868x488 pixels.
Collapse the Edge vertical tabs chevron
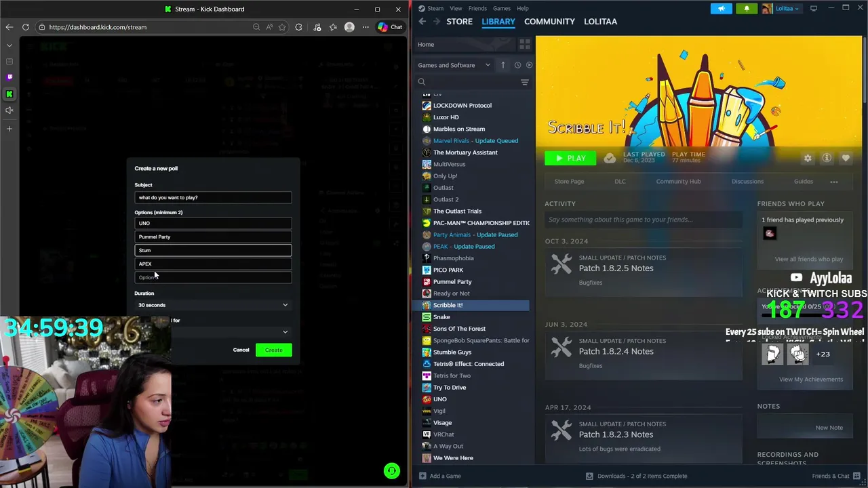tap(9, 45)
